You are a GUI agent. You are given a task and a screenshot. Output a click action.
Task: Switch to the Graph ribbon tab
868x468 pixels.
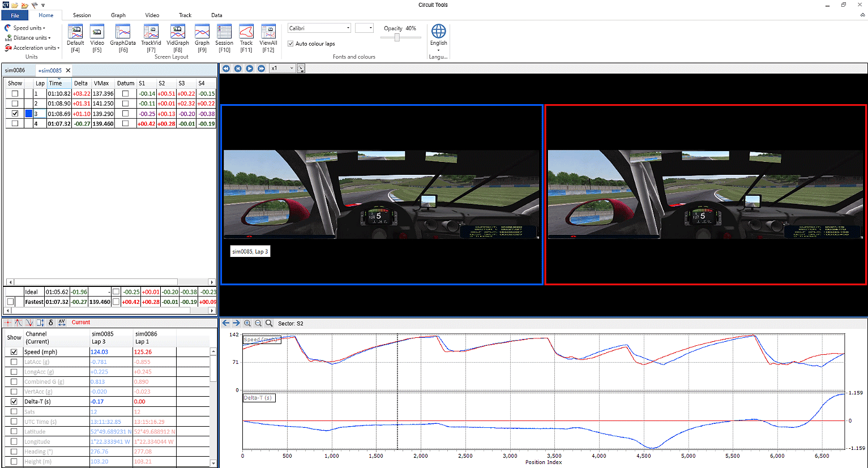click(x=118, y=15)
